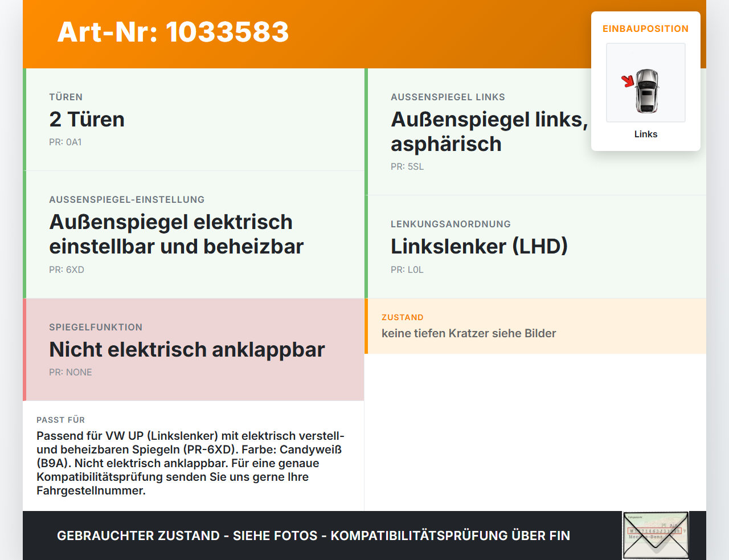729x560 pixels.
Task: Click the SPIEGELFUNKTION label
Action: pos(96,327)
